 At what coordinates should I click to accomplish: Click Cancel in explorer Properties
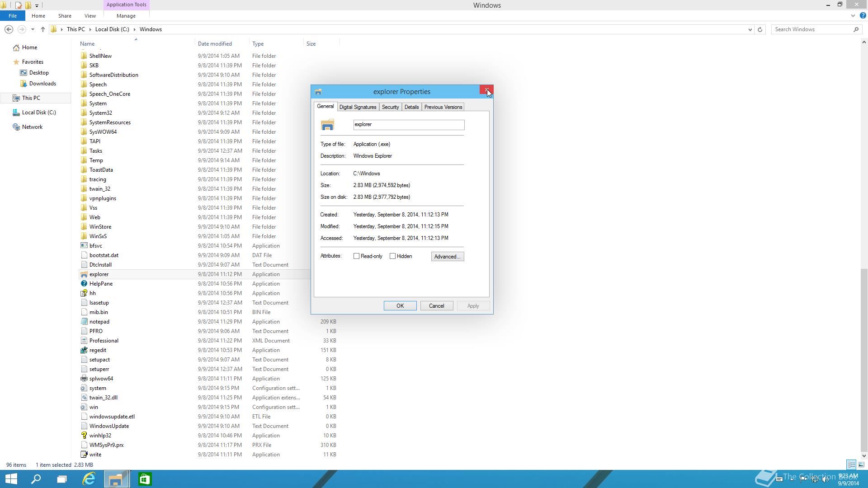click(436, 306)
